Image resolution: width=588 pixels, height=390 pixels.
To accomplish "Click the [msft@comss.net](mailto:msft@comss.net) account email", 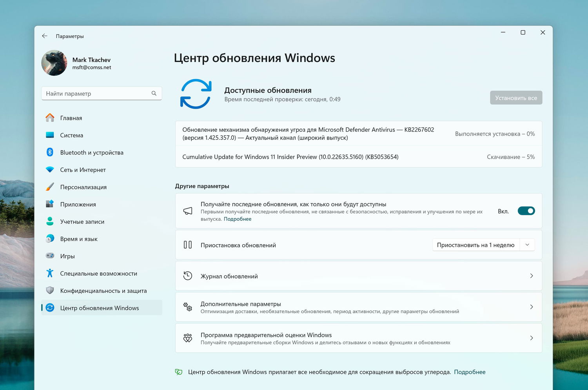I will pyautogui.click(x=92, y=67).
